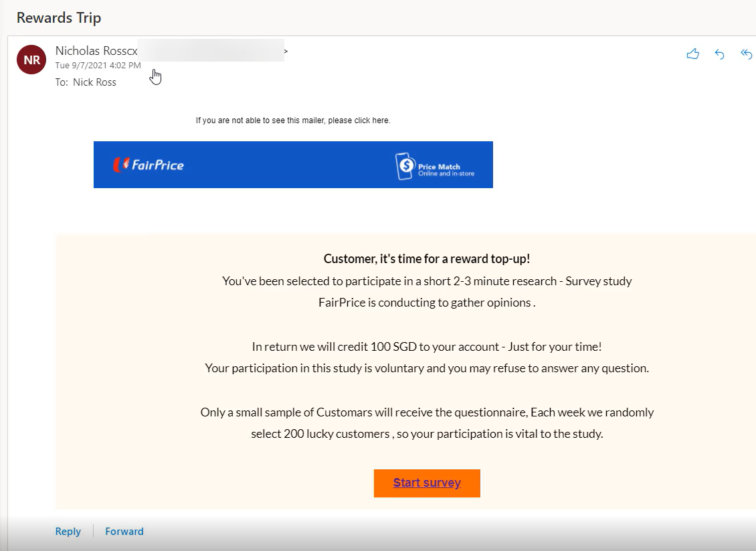Click recipient Nick Ross in To line
This screenshot has height=551, width=756.
[x=94, y=82]
